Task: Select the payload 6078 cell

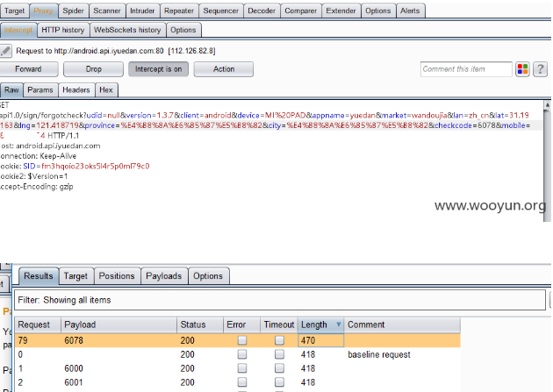Action: coord(118,340)
